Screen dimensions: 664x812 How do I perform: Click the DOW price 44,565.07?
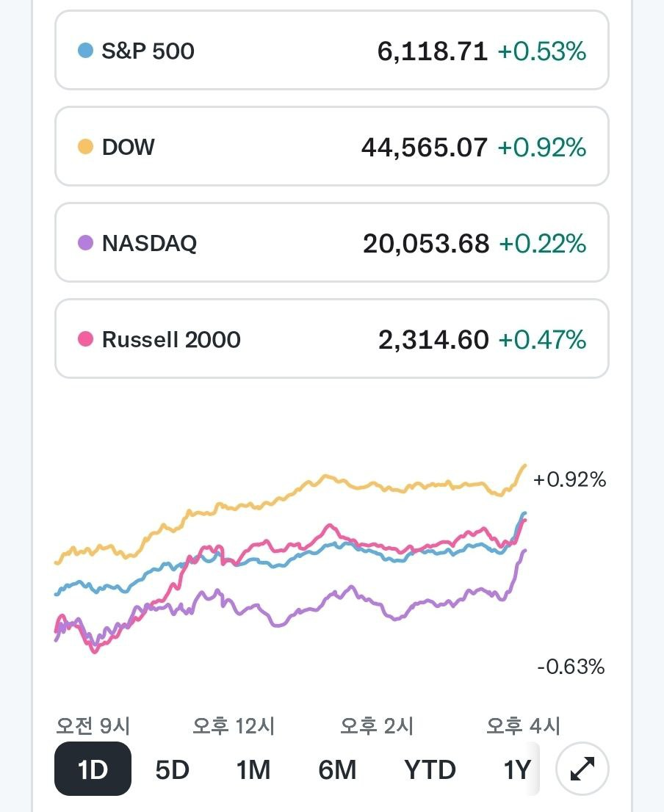tap(425, 148)
